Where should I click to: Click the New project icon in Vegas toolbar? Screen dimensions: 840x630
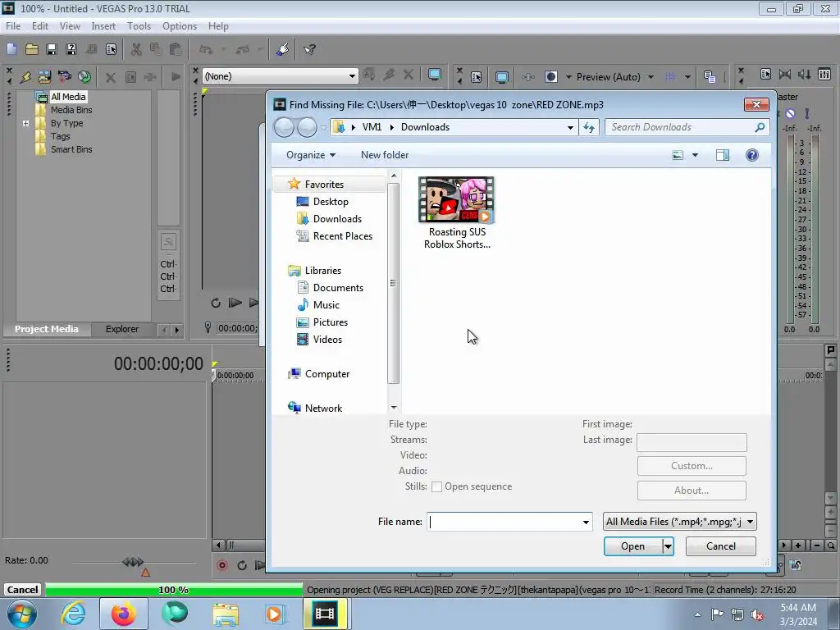point(11,49)
